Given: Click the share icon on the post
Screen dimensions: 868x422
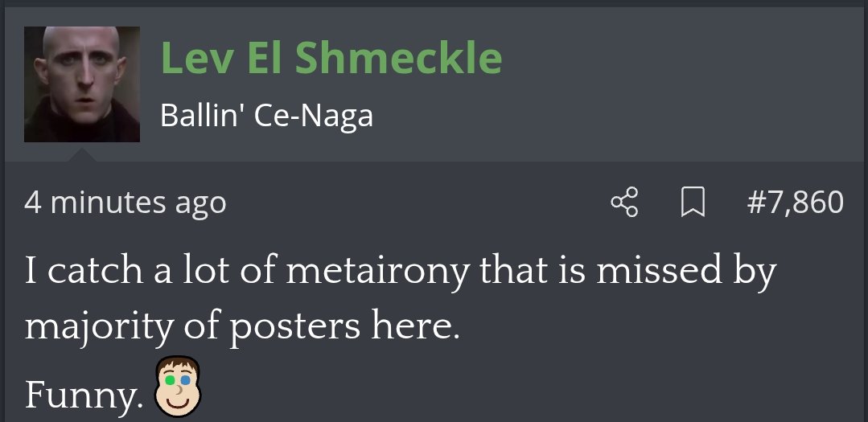Looking at the screenshot, I should [x=624, y=203].
